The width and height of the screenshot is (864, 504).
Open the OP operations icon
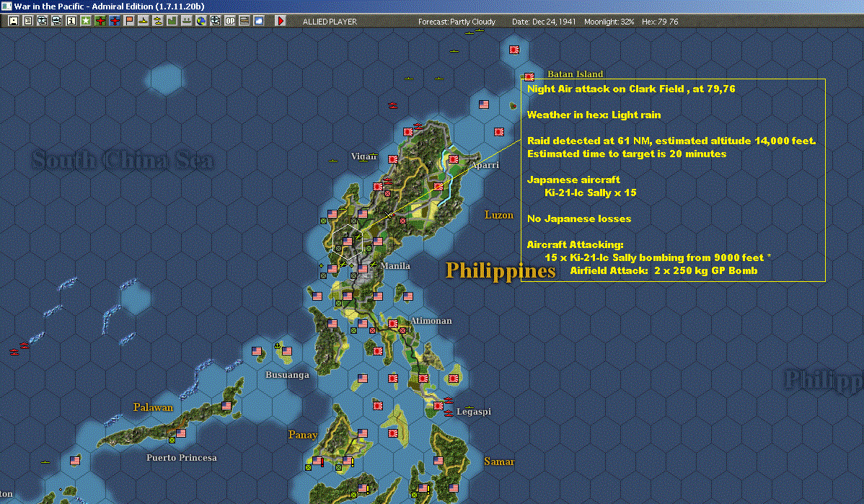click(230, 21)
